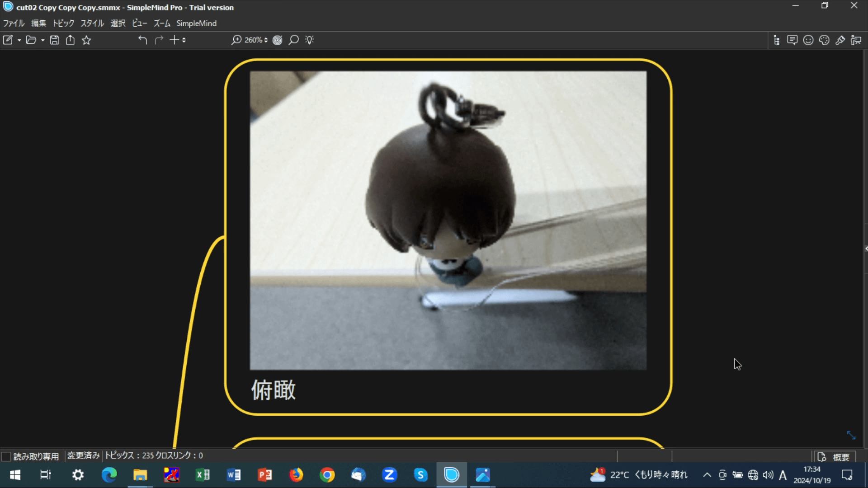The height and width of the screenshot is (488, 868).
Task: Click the zoom in magnifier icon
Action: [236, 40]
